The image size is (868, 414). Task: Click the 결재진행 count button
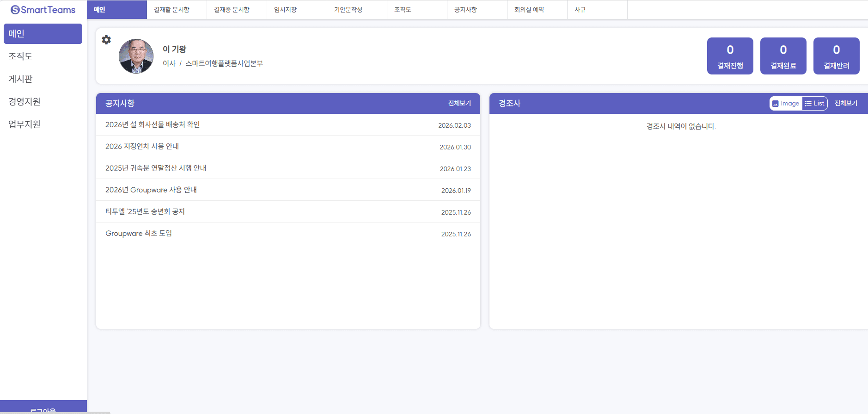(730, 56)
